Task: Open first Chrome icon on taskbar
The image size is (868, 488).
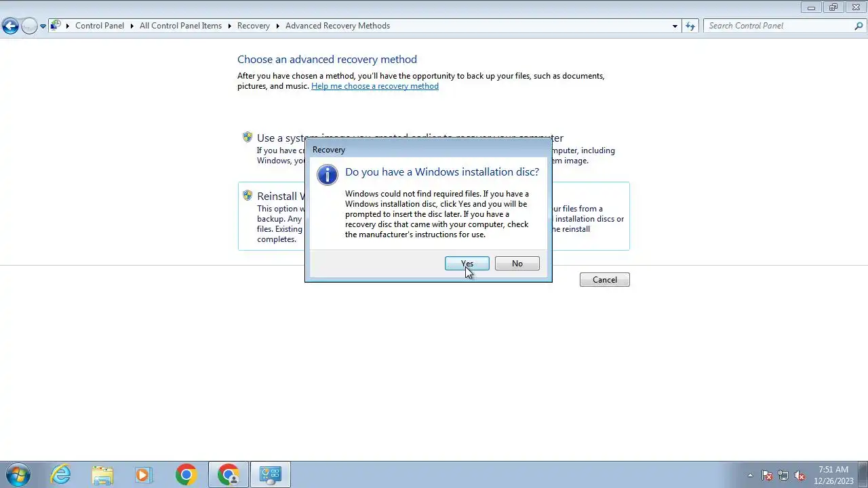Action: tap(186, 474)
